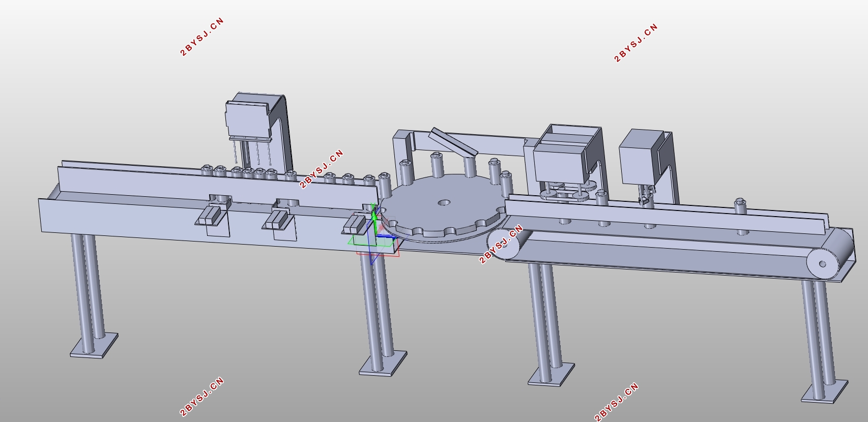Pick the leftmost sensor block on left conveyor
This screenshot has height=422, width=868.
point(209,215)
